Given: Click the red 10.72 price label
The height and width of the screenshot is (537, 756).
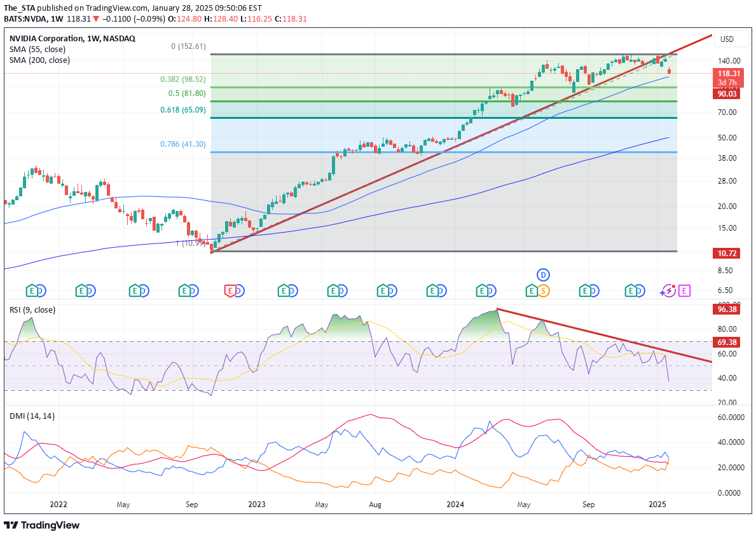Looking at the screenshot, I should [727, 253].
